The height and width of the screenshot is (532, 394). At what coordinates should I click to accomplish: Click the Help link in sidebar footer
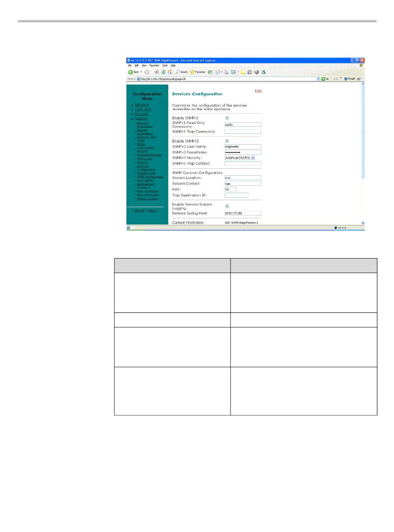coord(152,210)
